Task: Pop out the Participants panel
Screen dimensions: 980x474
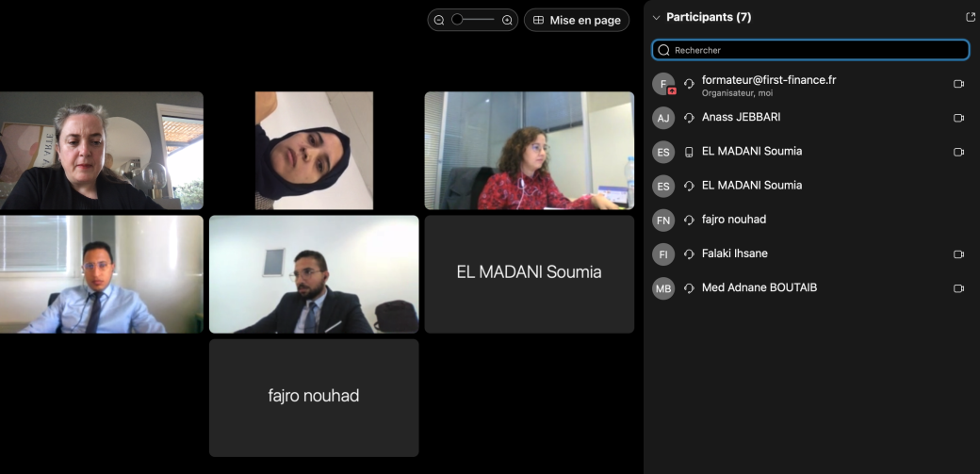Action: [971, 17]
